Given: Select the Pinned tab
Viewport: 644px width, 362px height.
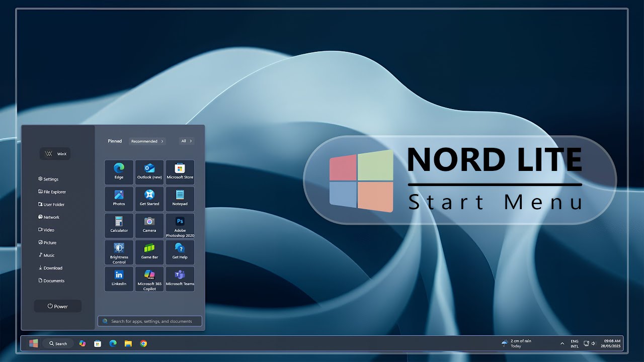Looking at the screenshot, I should click(x=115, y=141).
